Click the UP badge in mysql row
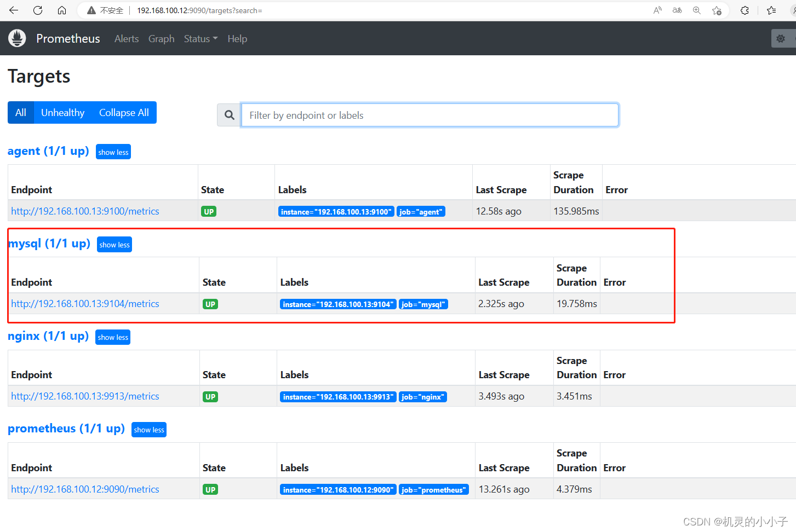 point(210,304)
